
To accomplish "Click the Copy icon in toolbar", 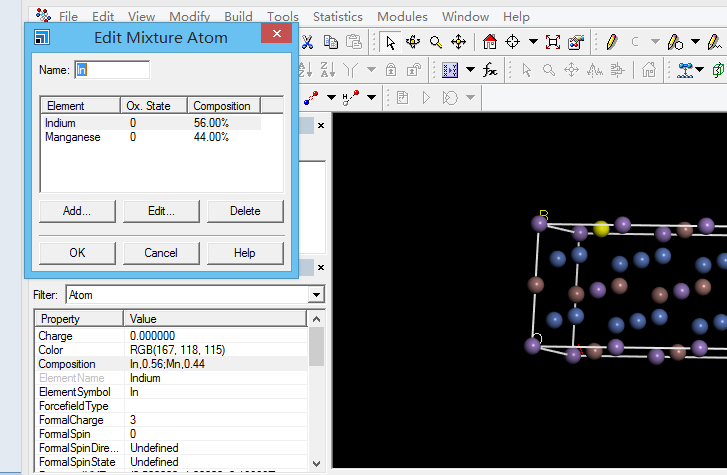I will pyautogui.click(x=331, y=42).
